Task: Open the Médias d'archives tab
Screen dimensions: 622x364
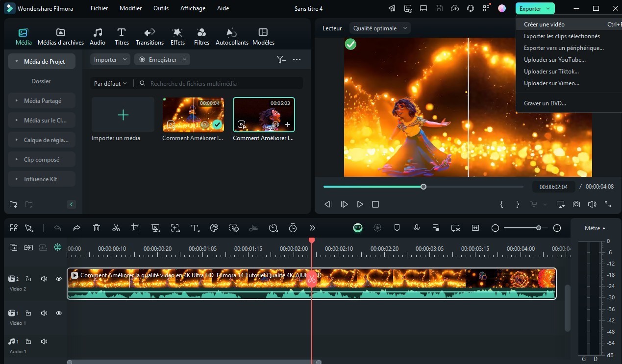Action: 61,37
